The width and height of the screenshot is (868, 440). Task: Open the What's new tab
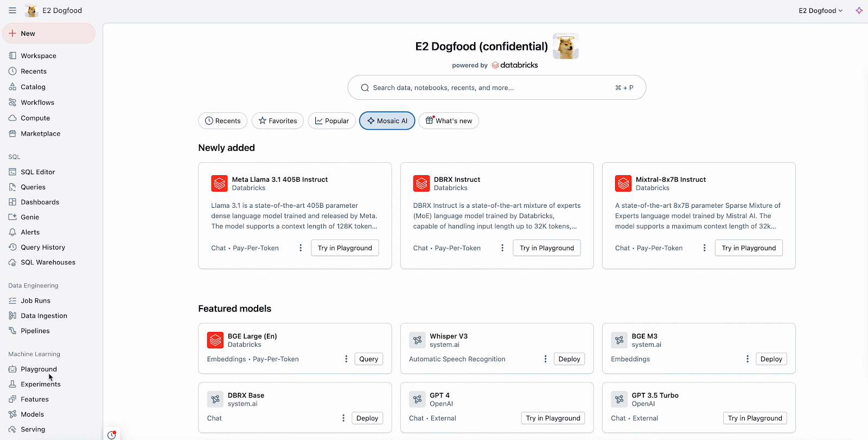[x=449, y=121]
